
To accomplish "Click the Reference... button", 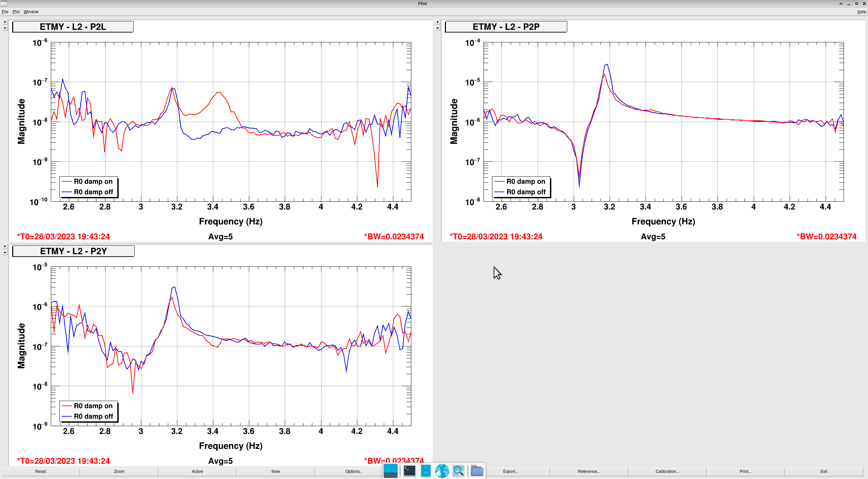I will click(589, 472).
